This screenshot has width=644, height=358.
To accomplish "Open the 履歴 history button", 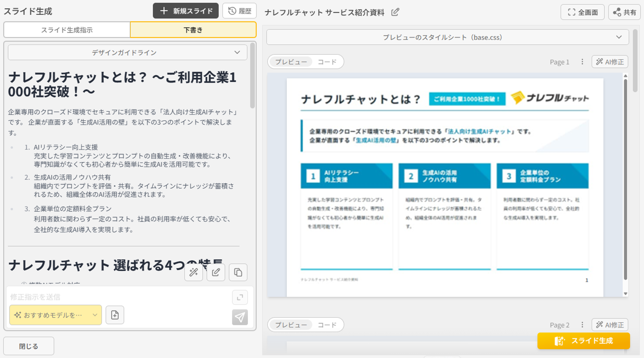I will tap(239, 11).
